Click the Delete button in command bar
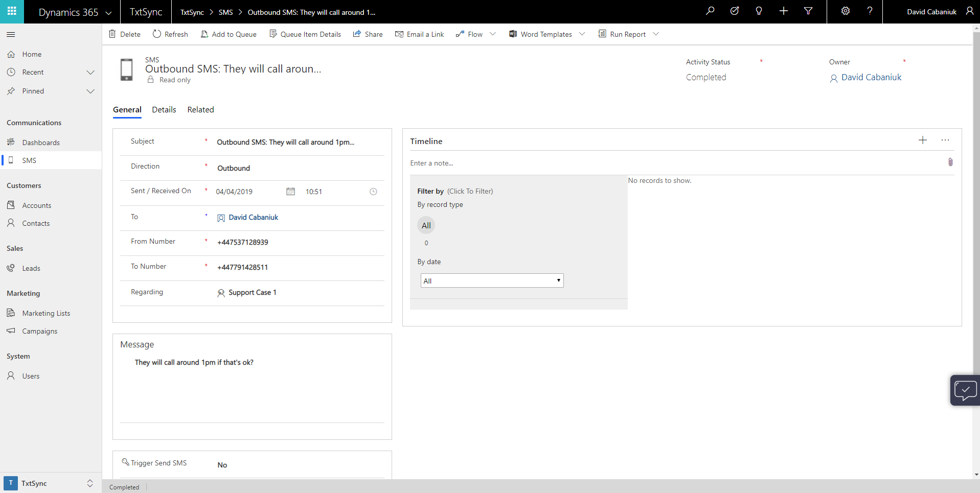 124,34
